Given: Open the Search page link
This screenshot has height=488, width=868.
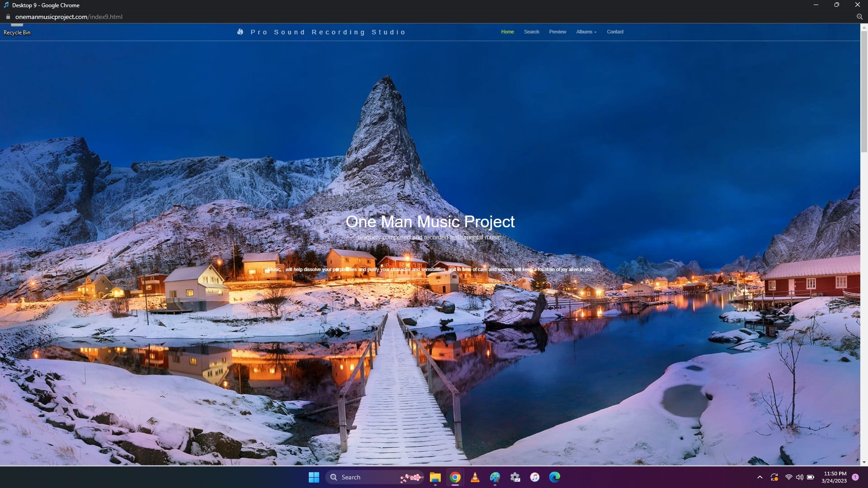Looking at the screenshot, I should coord(531,32).
